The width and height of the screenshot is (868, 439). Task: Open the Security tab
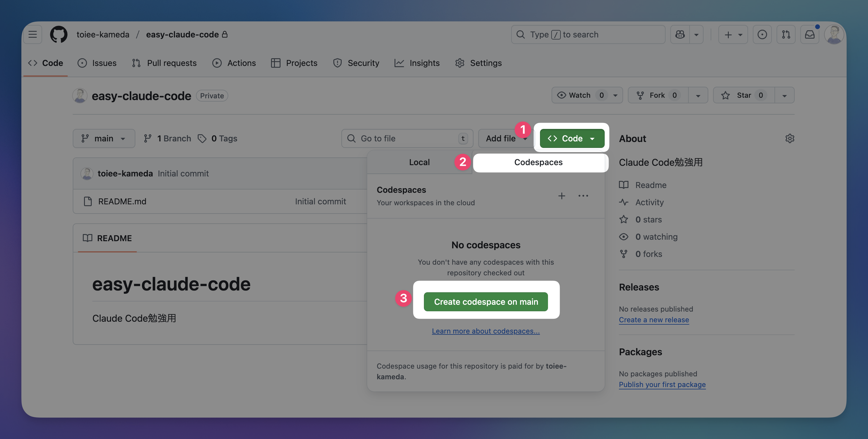pyautogui.click(x=356, y=63)
